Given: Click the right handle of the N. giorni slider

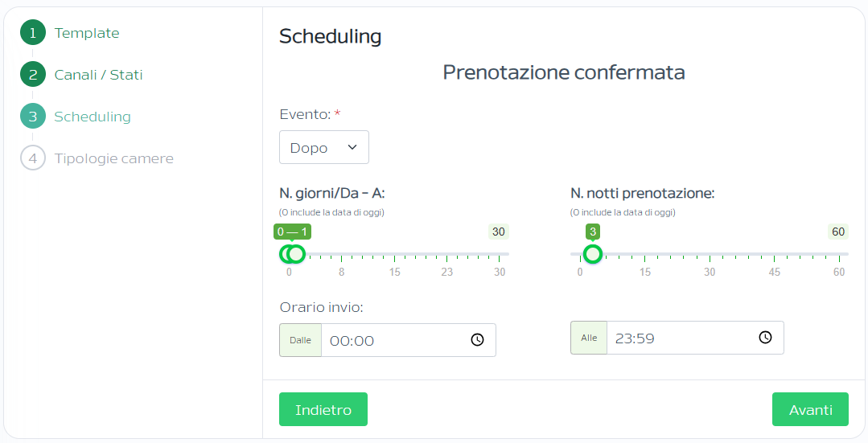Looking at the screenshot, I should pyautogui.click(x=296, y=254).
